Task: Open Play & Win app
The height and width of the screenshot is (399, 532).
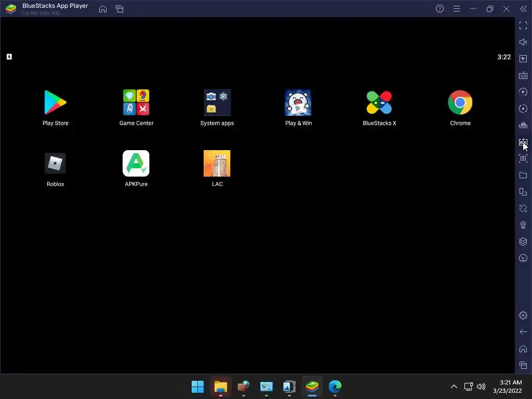Action: [298, 102]
